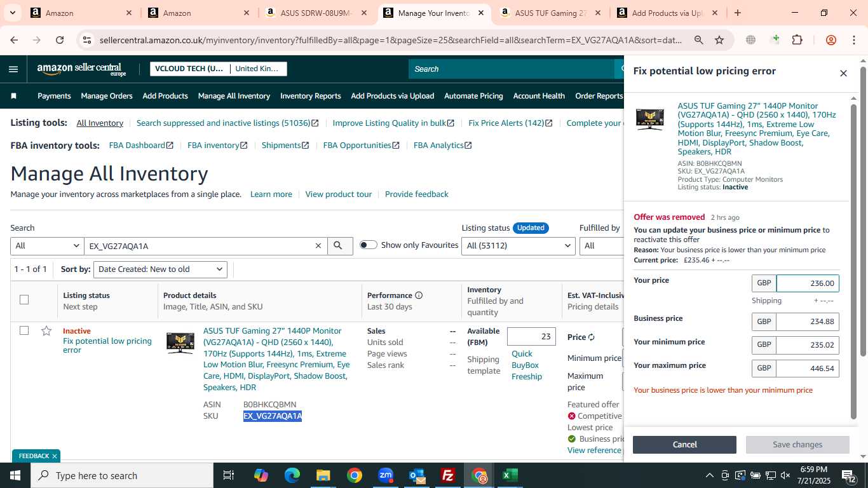Viewport: 868px width, 488px height.
Task: Open Quick BuyBox Freeship shipping template
Action: click(527, 365)
